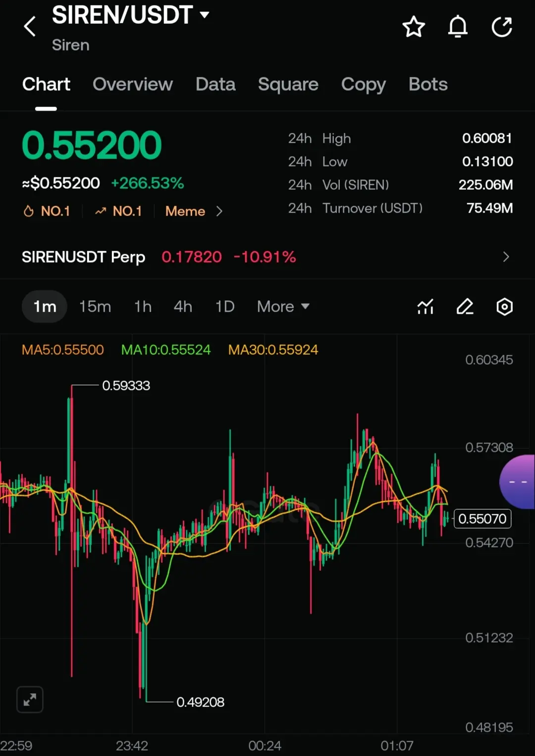This screenshot has height=756, width=535.
Task: Open the Copy tab
Action: 364,84
